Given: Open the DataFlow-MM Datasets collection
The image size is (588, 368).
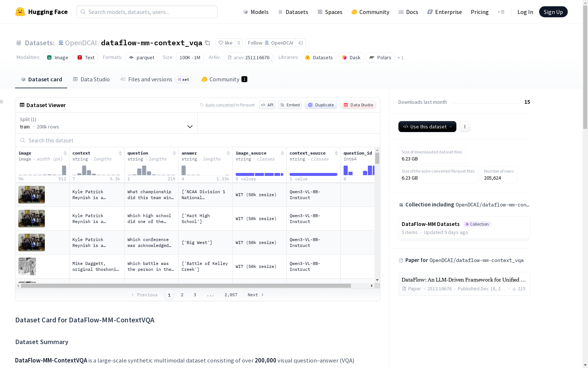Looking at the screenshot, I should 464,228.
